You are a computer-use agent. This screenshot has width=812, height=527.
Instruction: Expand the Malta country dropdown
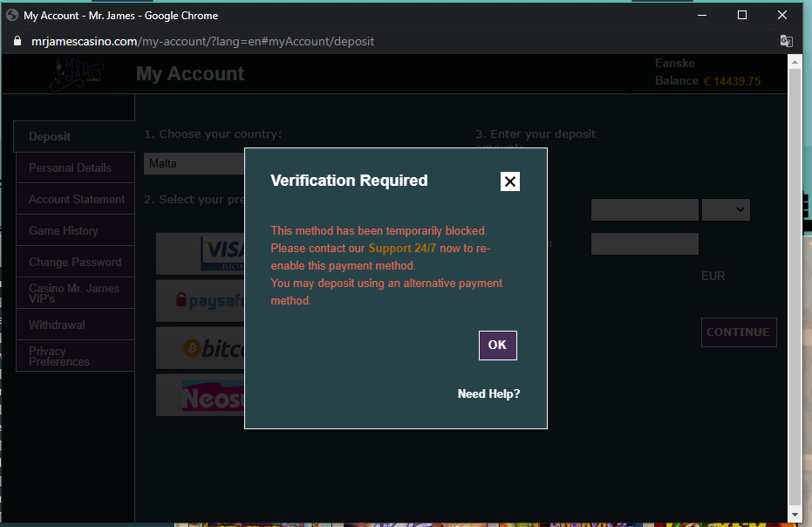click(x=194, y=163)
